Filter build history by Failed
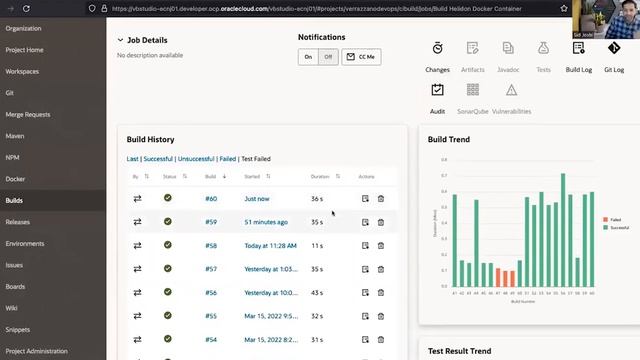 click(228, 159)
